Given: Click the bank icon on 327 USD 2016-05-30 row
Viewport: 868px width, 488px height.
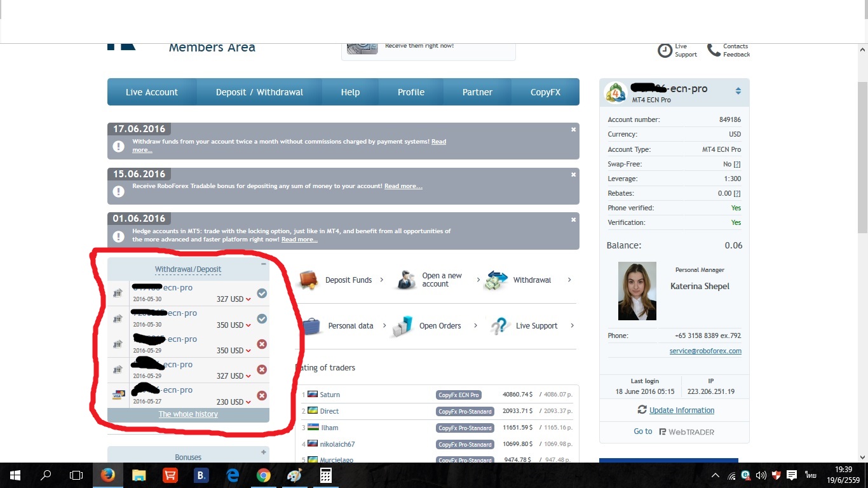Looking at the screenshot, I should click(x=118, y=294).
